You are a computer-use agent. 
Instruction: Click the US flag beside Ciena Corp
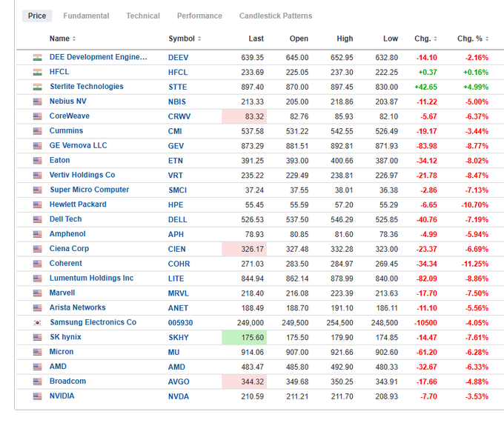click(38, 249)
